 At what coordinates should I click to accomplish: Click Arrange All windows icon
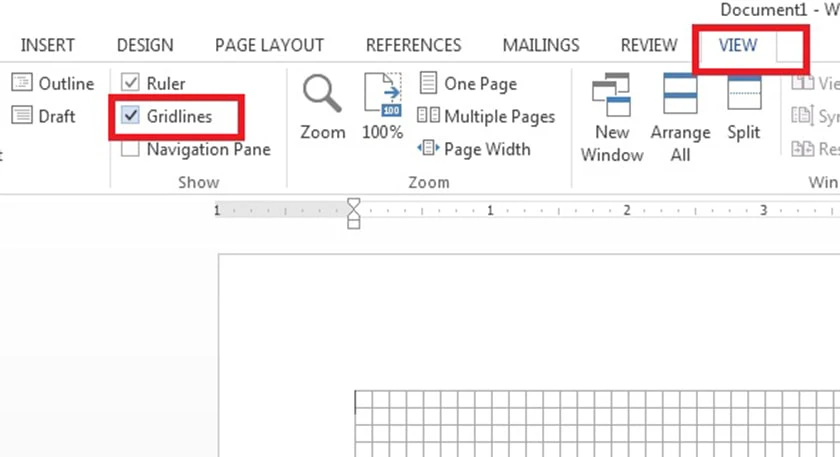click(x=680, y=118)
